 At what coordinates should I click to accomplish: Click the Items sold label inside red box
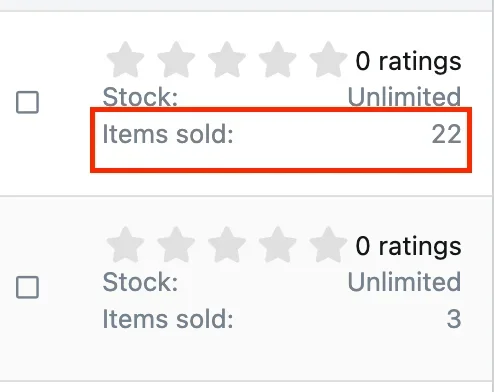click(x=168, y=134)
